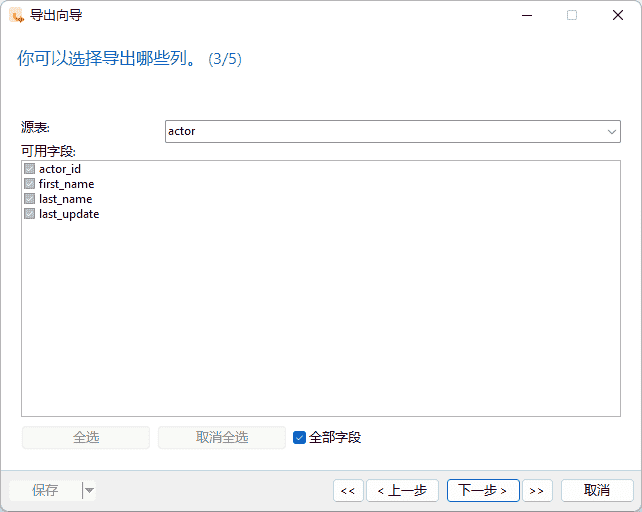Viewport: 642px width, 512px height.
Task: Expand the 保存 button dropdown arrow
Action: [89, 490]
